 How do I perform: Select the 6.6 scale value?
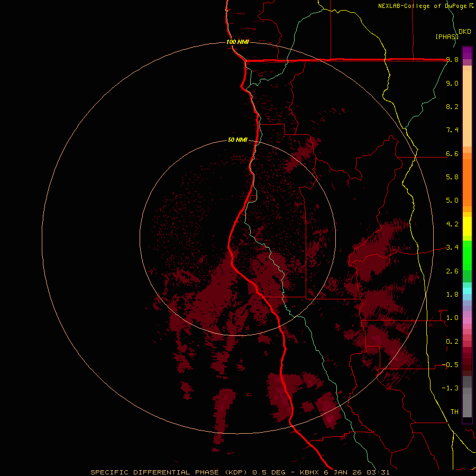(x=452, y=153)
